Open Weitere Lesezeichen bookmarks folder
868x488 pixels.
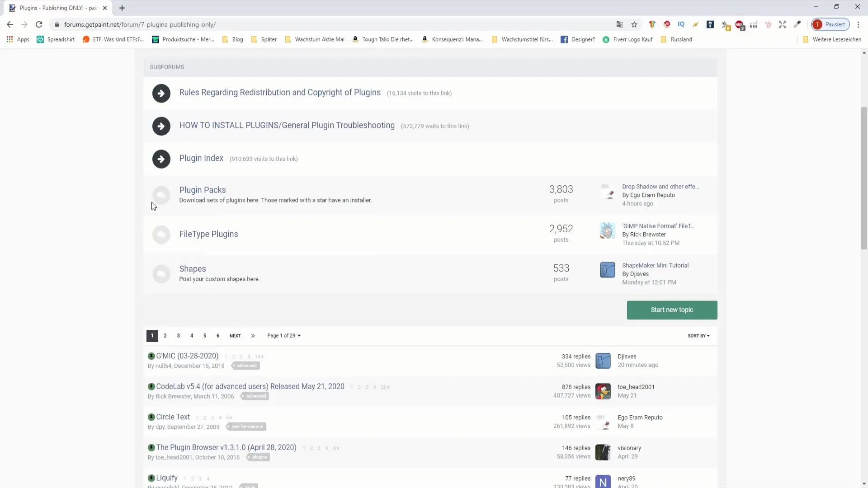[832, 39]
